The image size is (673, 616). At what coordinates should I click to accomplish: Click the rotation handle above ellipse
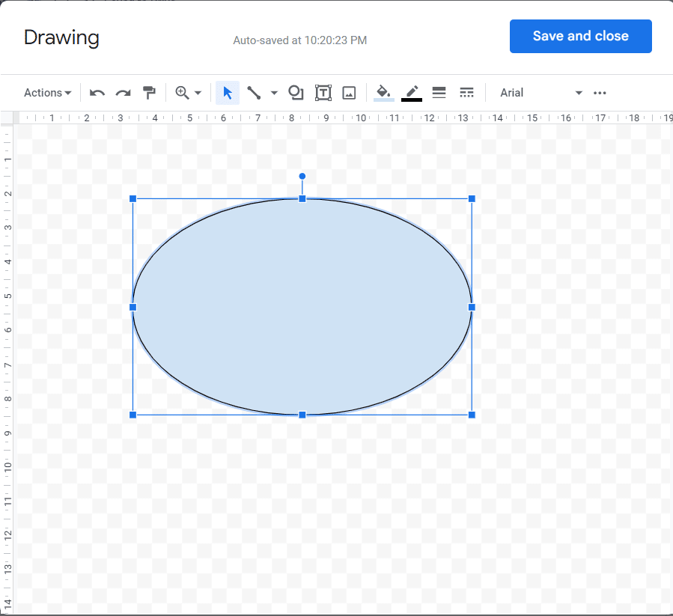[302, 176]
